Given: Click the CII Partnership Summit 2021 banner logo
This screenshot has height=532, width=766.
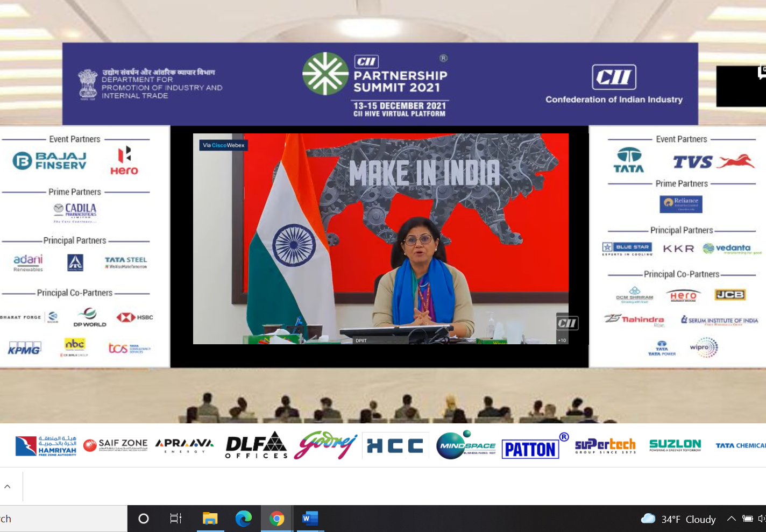Looking at the screenshot, I should click(376, 84).
